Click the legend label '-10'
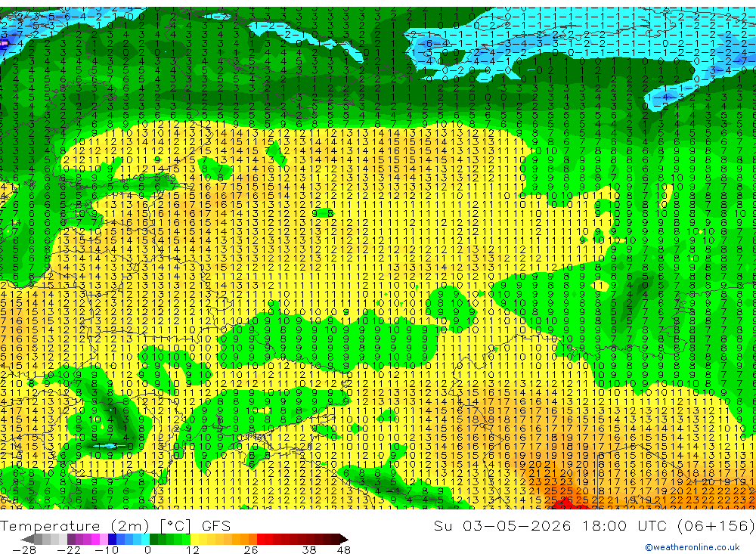Image resolution: width=756 pixels, height=554 pixels. 107,550
